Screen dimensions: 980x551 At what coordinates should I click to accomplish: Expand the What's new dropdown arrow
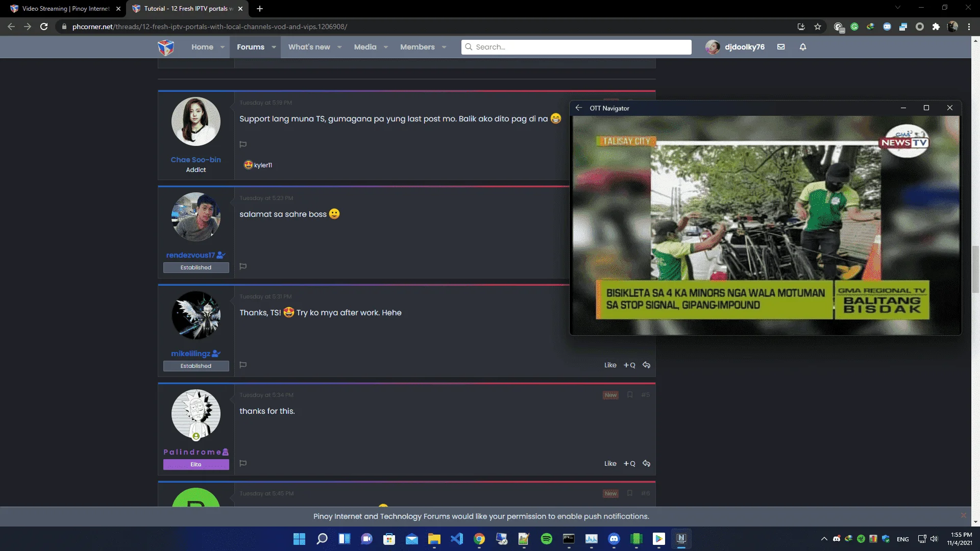pos(340,47)
